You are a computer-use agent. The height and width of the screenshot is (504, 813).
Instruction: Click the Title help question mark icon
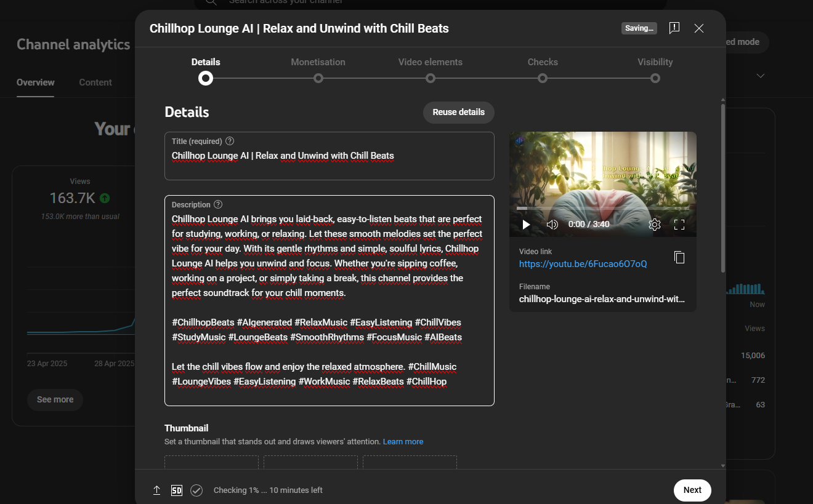[x=230, y=141]
